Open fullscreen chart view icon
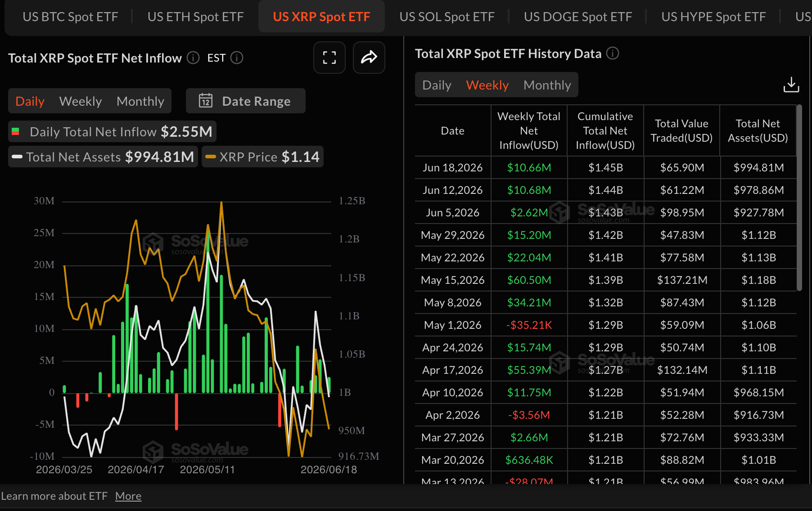Viewport: 812px width, 511px height. click(x=329, y=58)
